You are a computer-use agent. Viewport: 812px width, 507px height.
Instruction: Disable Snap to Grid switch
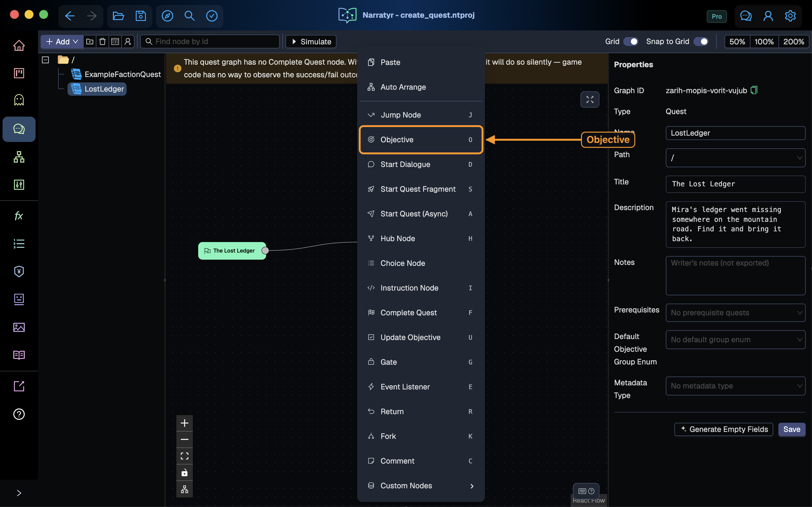tap(701, 42)
